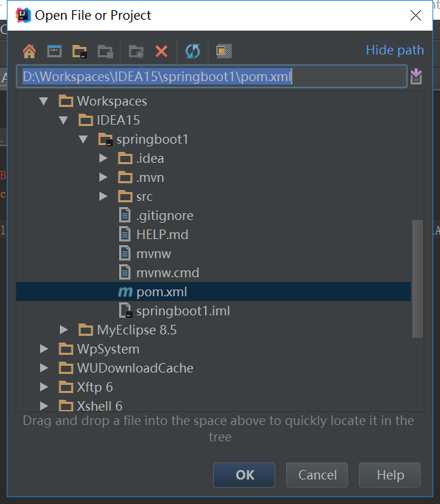The width and height of the screenshot is (440, 504).
Task: Expand the .mvn folder arrow
Action: pos(103,178)
